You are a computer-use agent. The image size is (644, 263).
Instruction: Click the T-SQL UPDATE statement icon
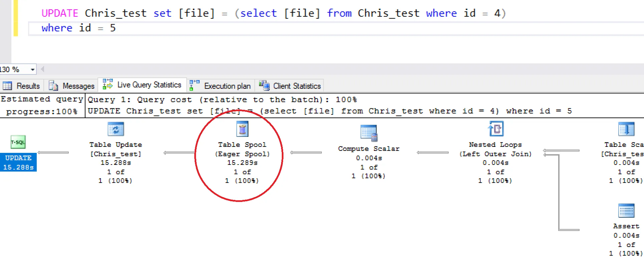(x=18, y=142)
